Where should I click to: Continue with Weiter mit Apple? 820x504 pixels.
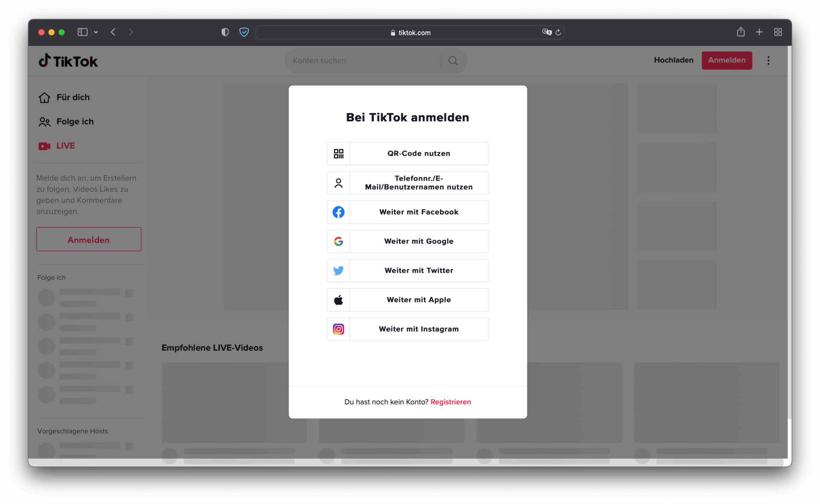(x=408, y=300)
